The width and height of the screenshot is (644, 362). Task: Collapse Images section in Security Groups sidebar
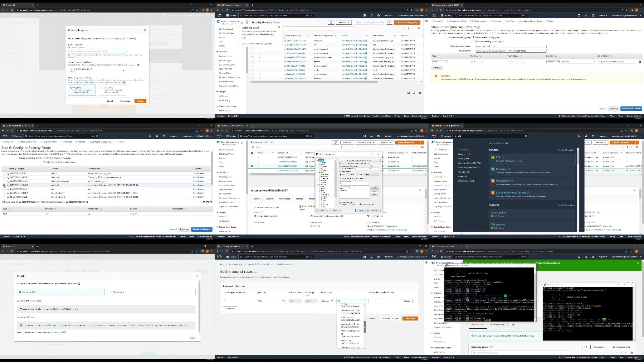pyautogui.click(x=217, y=92)
